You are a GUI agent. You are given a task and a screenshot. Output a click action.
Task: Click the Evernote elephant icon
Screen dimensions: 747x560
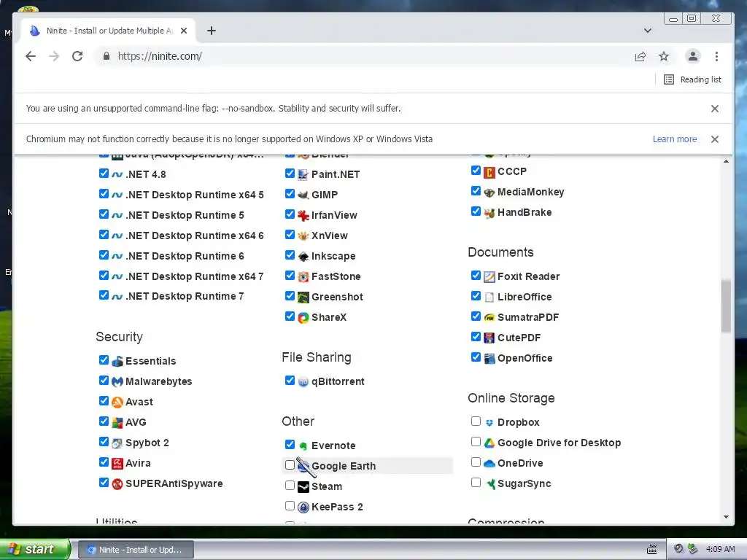[303, 446]
